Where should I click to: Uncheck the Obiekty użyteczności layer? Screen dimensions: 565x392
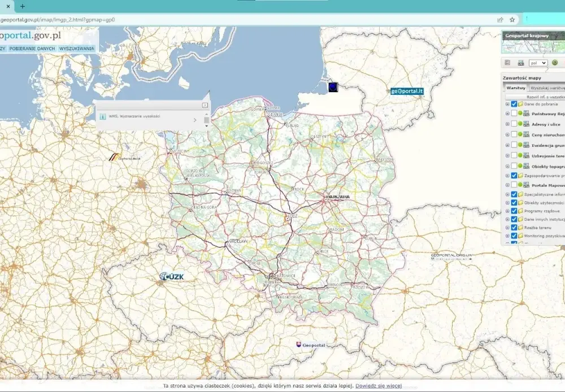[x=514, y=203]
